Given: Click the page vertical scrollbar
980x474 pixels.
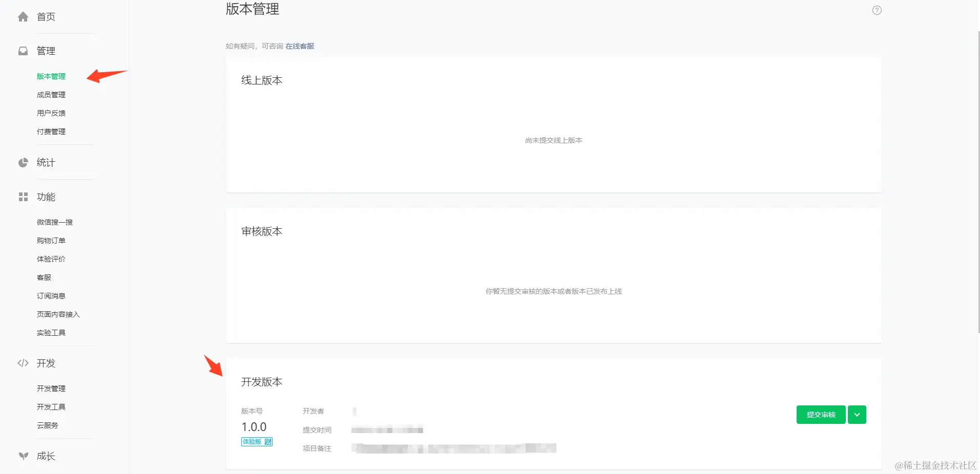Looking at the screenshot, I should (978, 182).
